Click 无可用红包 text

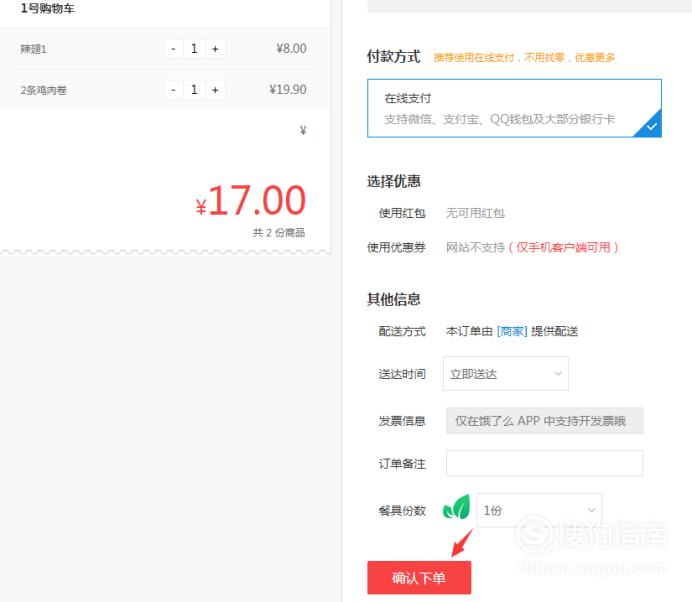point(475,213)
